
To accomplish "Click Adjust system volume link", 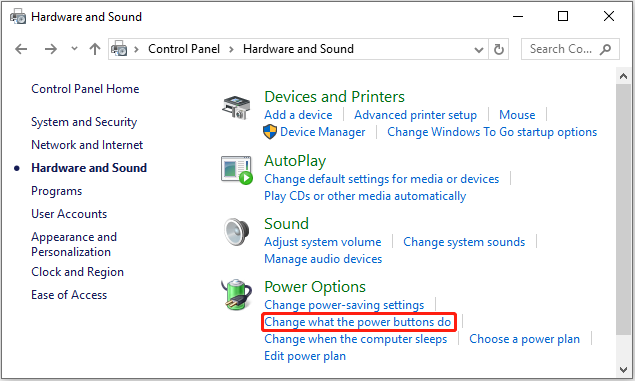I will 323,242.
